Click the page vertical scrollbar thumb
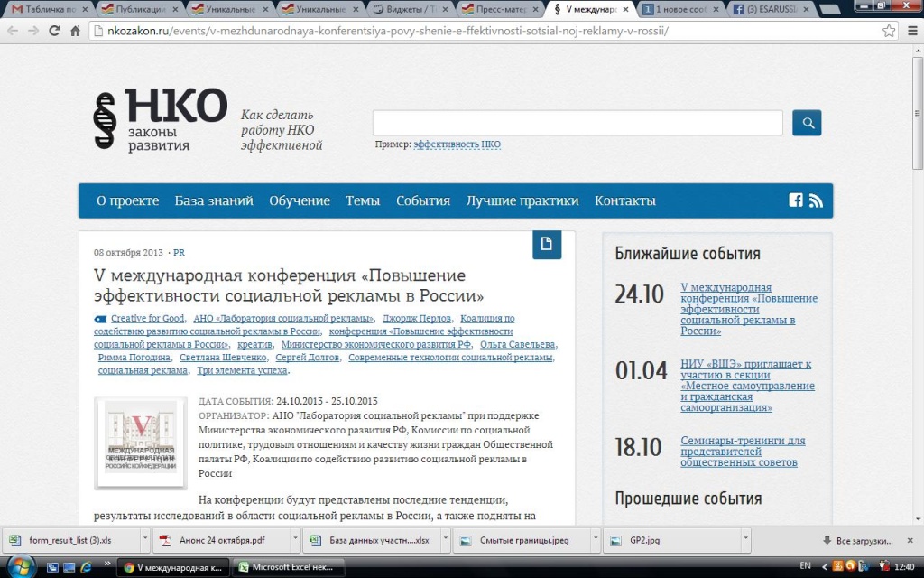The image size is (924, 578). click(x=918, y=112)
